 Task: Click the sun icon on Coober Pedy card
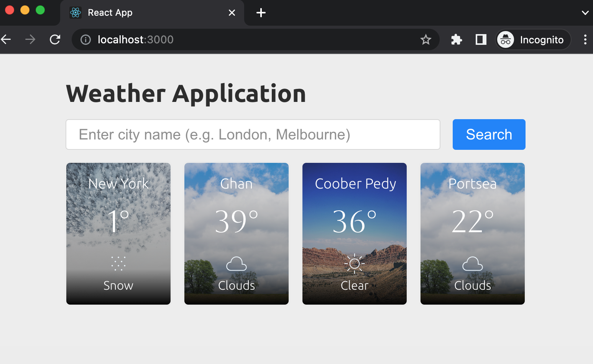point(355,264)
